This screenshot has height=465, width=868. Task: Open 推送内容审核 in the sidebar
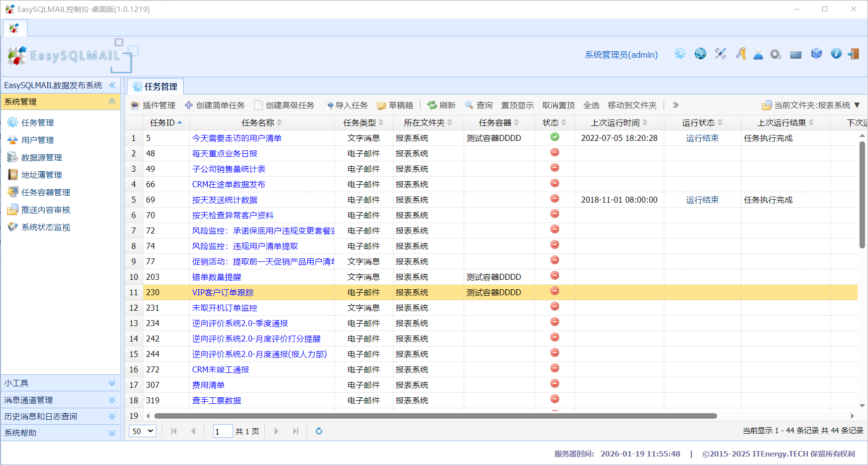tap(45, 210)
